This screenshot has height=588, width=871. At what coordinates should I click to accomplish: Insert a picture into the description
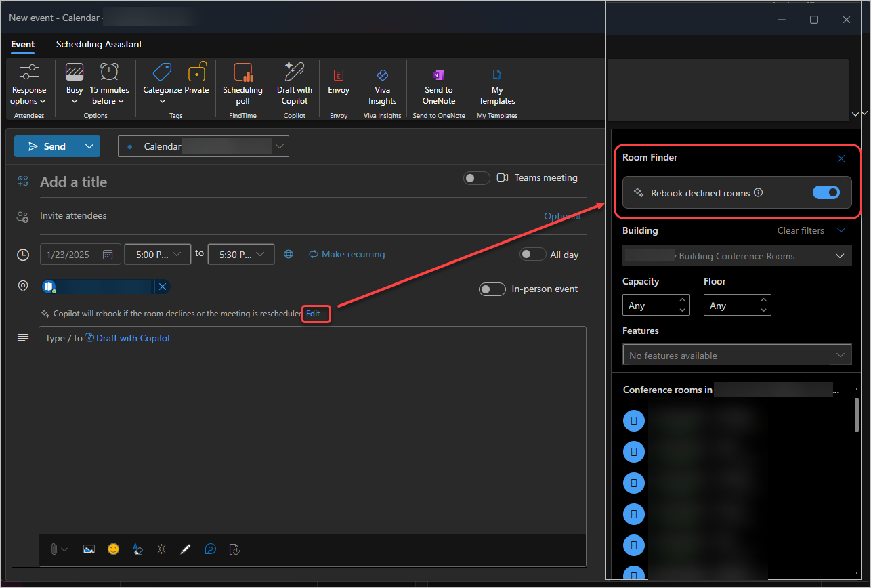tap(89, 549)
